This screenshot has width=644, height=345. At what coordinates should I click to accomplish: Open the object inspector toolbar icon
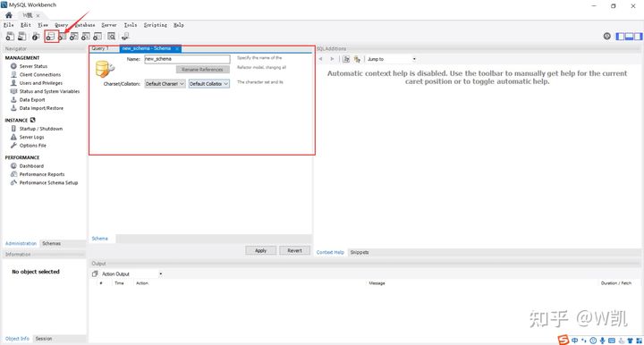pyautogui.click(x=36, y=37)
